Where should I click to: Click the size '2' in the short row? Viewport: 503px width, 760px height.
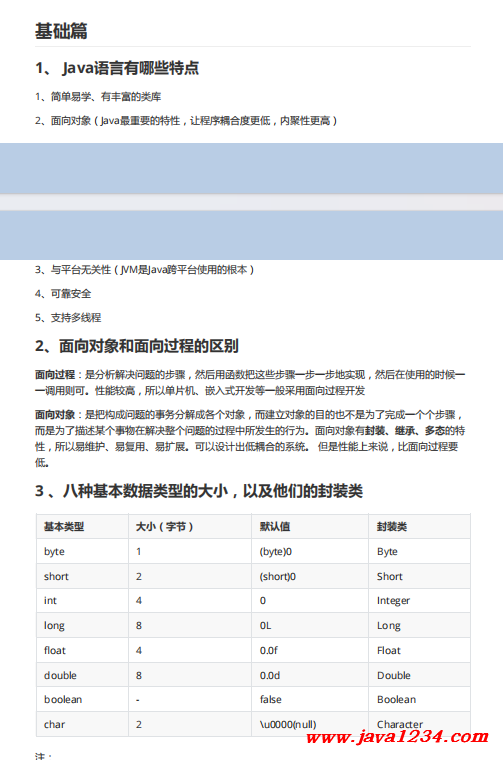139,576
